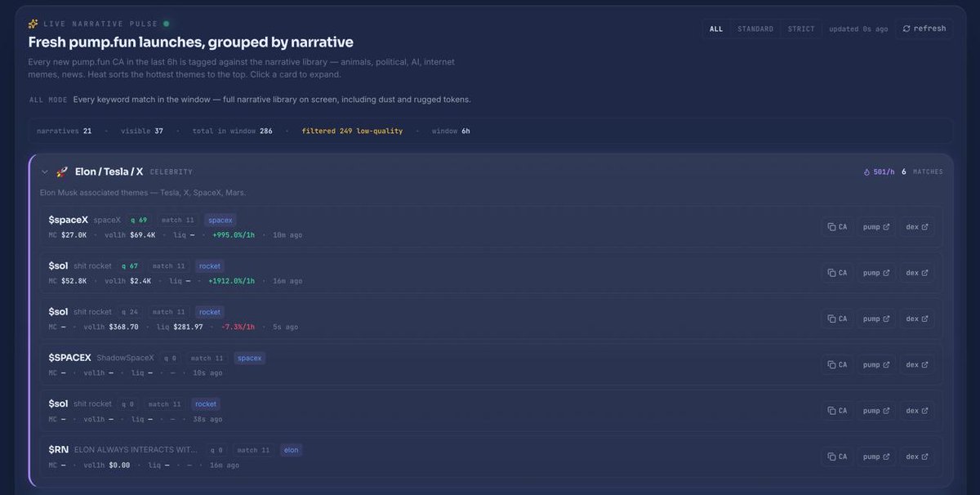Click the +995.0%/1h change value
The image size is (980, 495).
234,235
